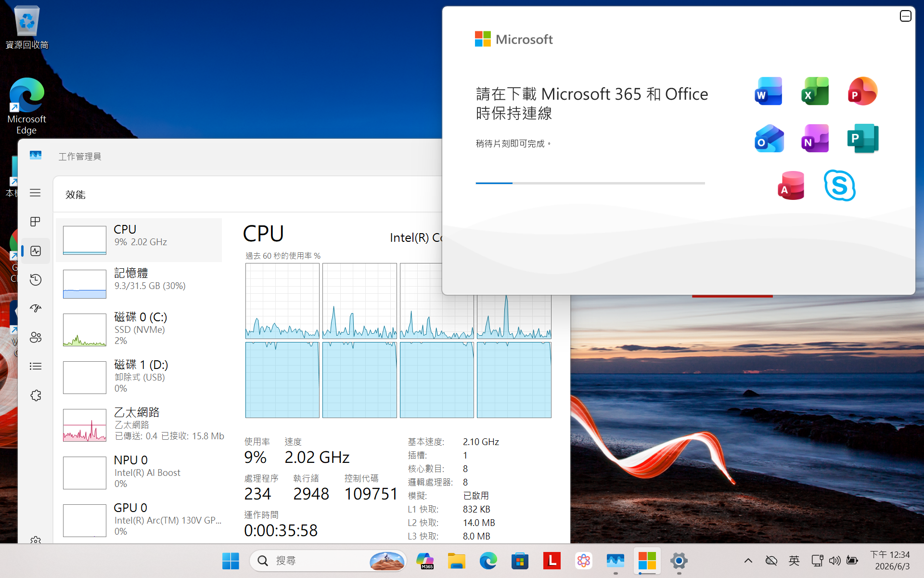The image size is (924, 578).
Task: Select the NPU 0 entry
Action: click(x=139, y=473)
